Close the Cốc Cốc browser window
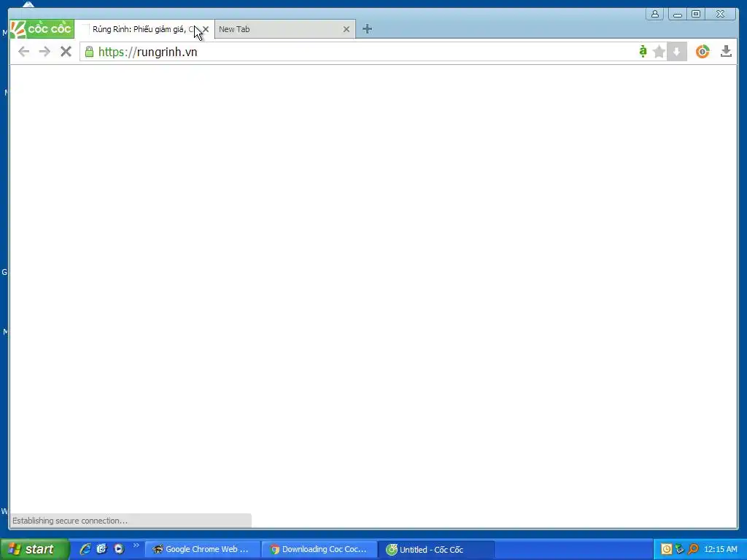747x560 pixels. pyautogui.click(x=720, y=14)
